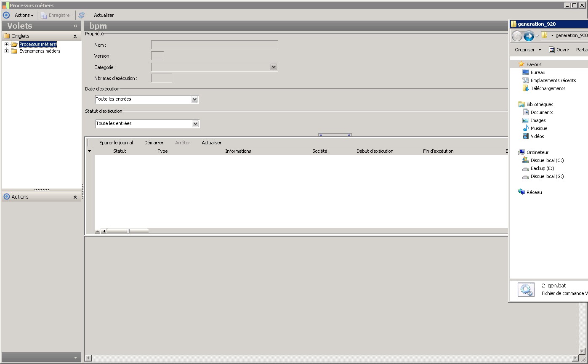Click the Enregistrer save button
Image resolution: width=588 pixels, height=364 pixels.
pos(56,15)
